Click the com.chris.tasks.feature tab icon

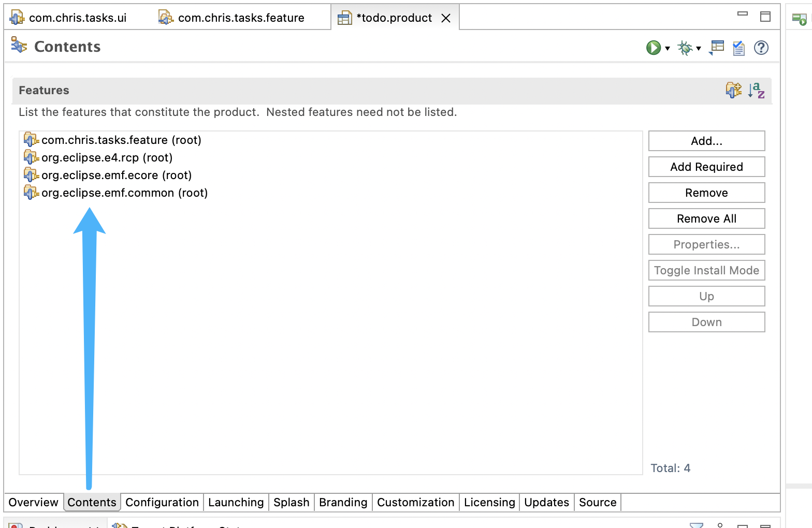tap(166, 18)
